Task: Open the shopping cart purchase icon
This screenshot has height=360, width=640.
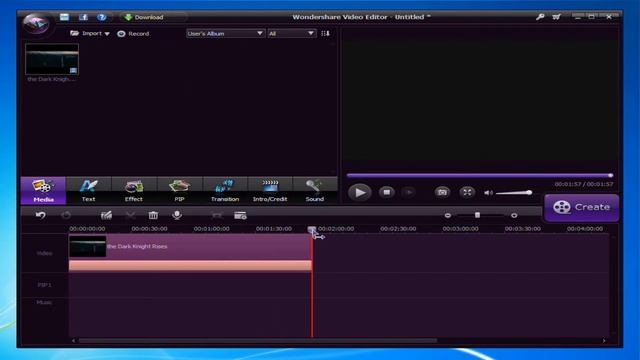Action: click(556, 17)
